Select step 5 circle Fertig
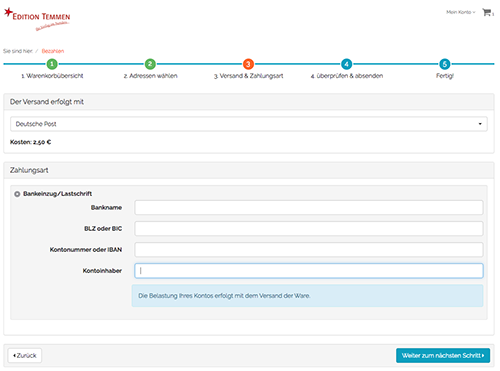Viewport: 500px width, 371px height. click(x=445, y=64)
